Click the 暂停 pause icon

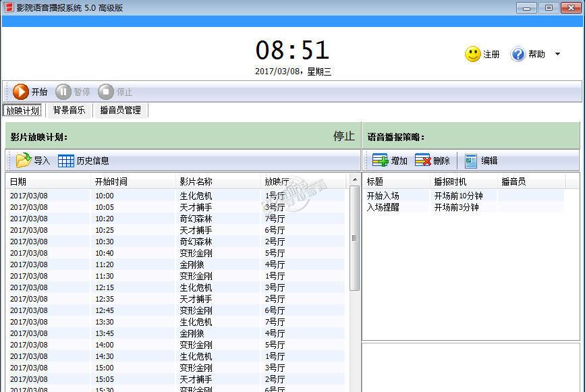pyautogui.click(x=63, y=92)
